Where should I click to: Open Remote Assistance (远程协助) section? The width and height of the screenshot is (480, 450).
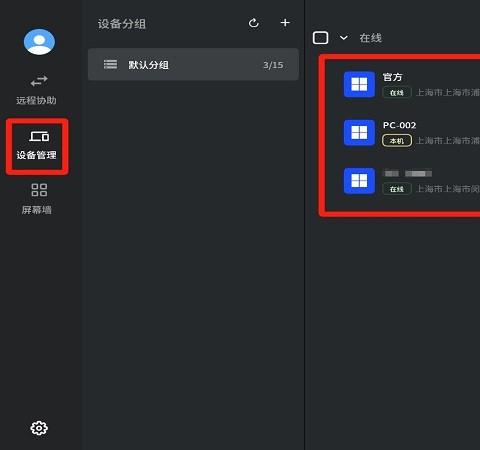37,90
